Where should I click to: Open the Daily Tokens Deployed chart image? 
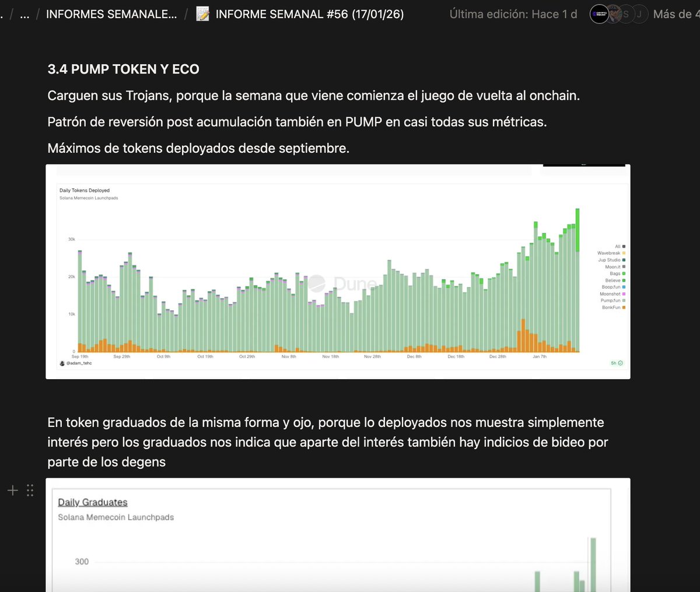coord(327,274)
